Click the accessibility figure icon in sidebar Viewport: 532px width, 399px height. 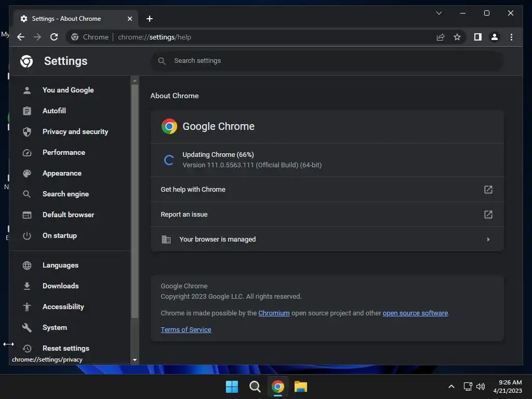click(x=27, y=307)
